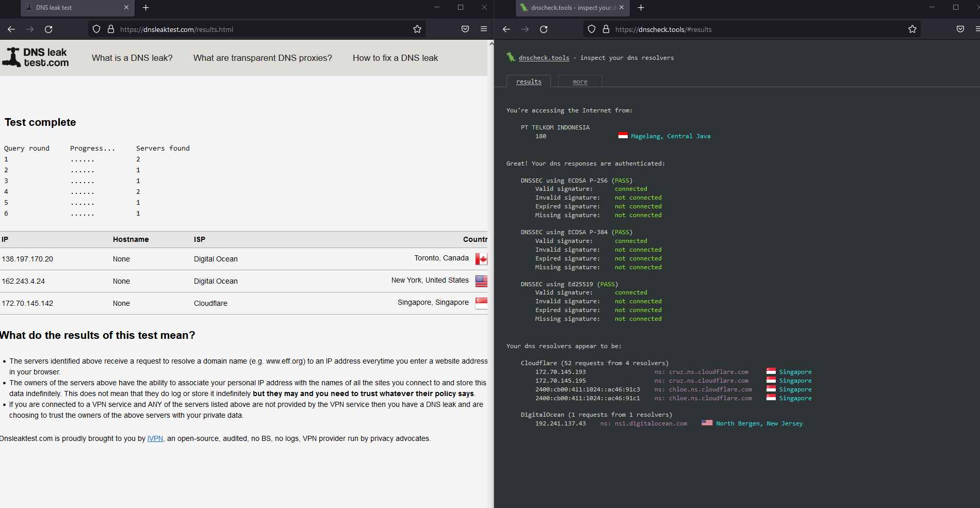Open 'What are transparent DNS proxies?' page

coord(263,58)
